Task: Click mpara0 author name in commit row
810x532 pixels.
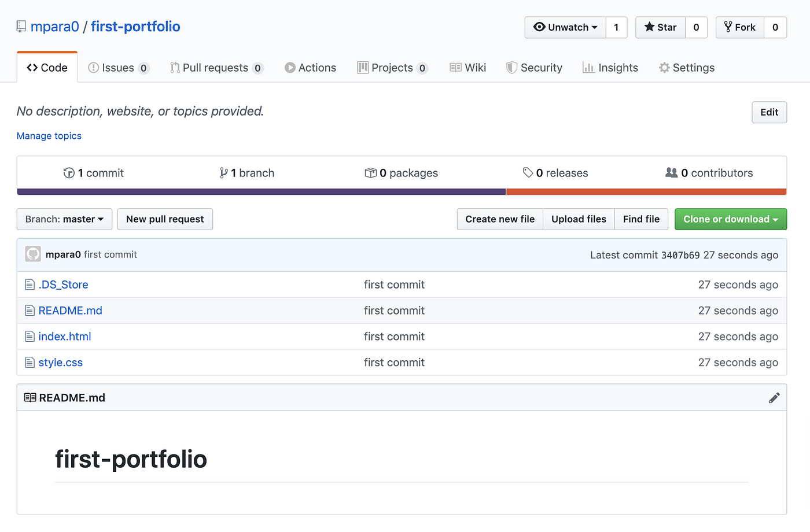Action: [63, 254]
